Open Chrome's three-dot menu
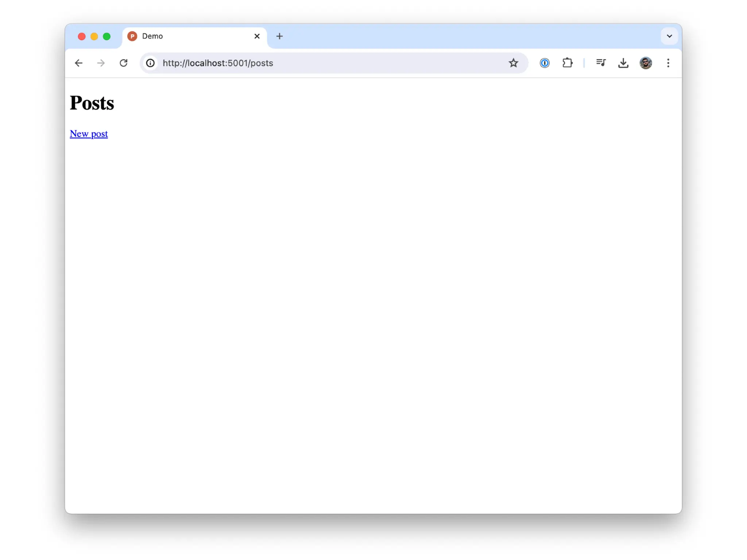Image resolution: width=747 pixels, height=560 pixels. click(x=668, y=63)
